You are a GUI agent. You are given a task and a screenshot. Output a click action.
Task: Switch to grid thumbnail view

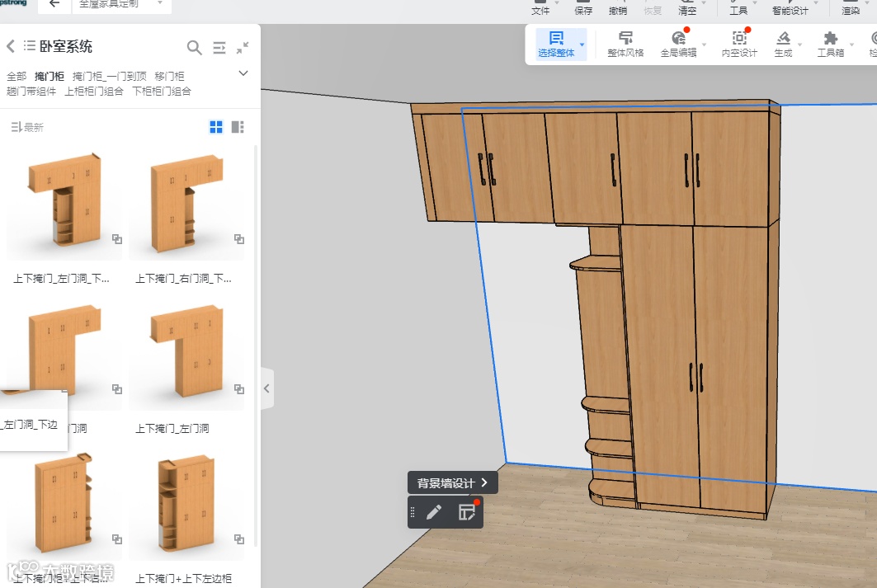[216, 127]
